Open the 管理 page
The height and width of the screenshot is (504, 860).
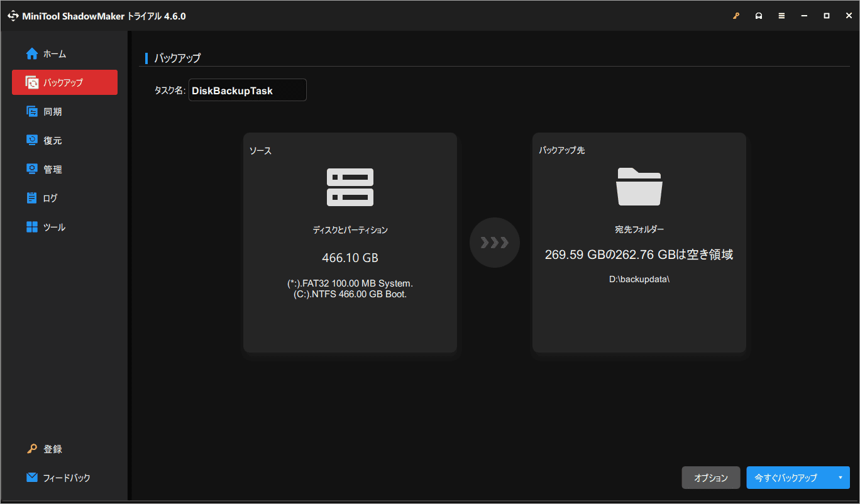65,169
